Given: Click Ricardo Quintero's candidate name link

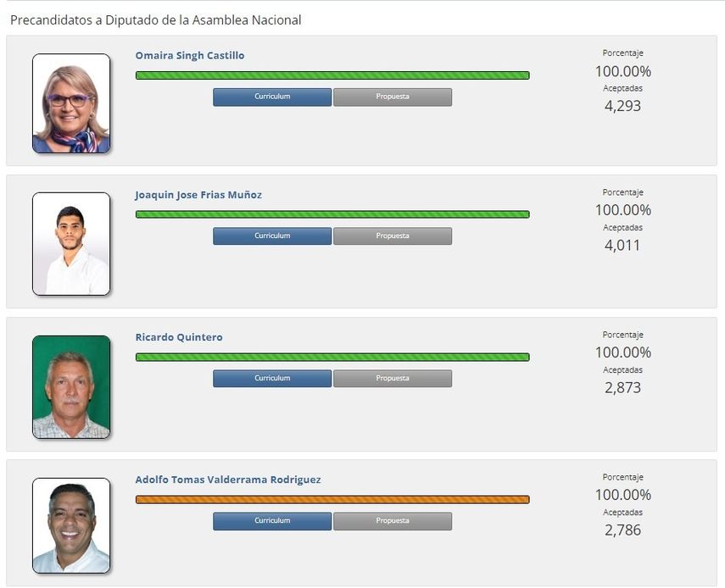Looking at the screenshot, I should [x=180, y=336].
